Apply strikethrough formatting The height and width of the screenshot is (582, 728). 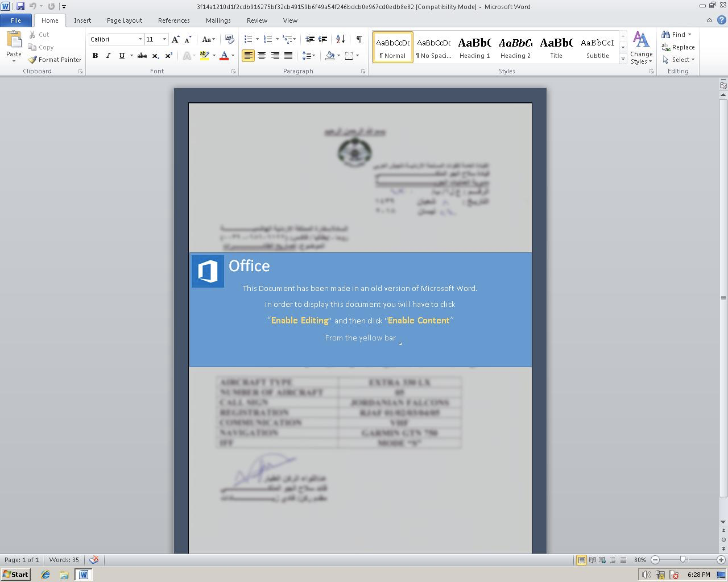pyautogui.click(x=142, y=56)
